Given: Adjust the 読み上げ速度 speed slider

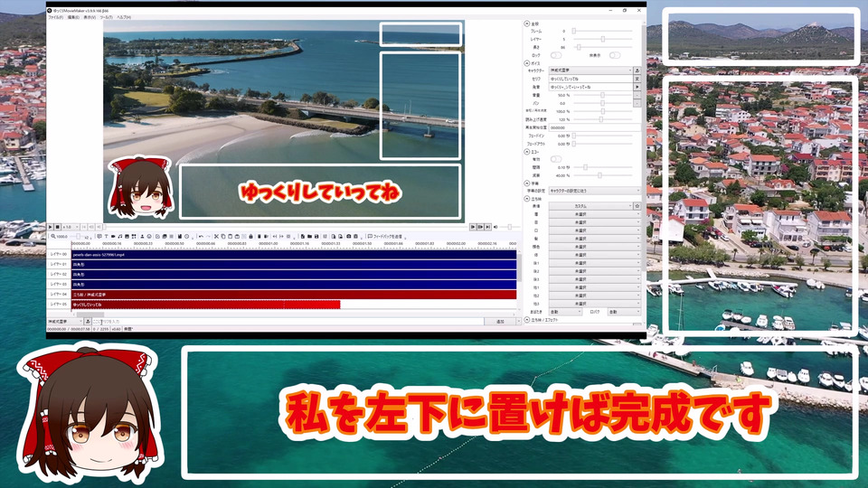Looking at the screenshot, I should click(x=603, y=119).
